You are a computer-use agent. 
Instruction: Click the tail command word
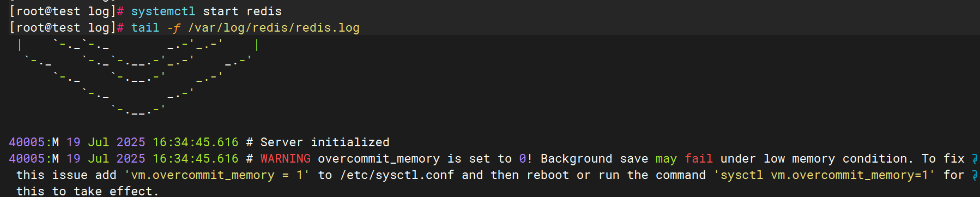click(145, 28)
